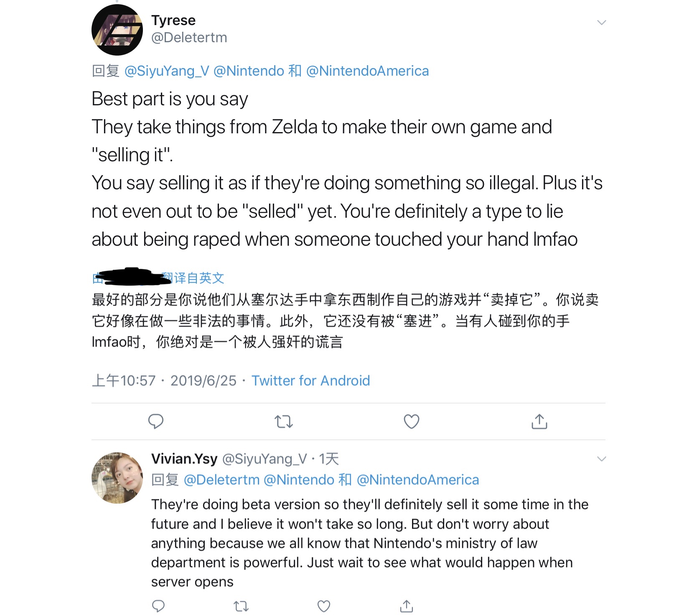Open @SiyuYang_V mention in Tyrese's reply line
This screenshot has height=616, width=697.
167,71
